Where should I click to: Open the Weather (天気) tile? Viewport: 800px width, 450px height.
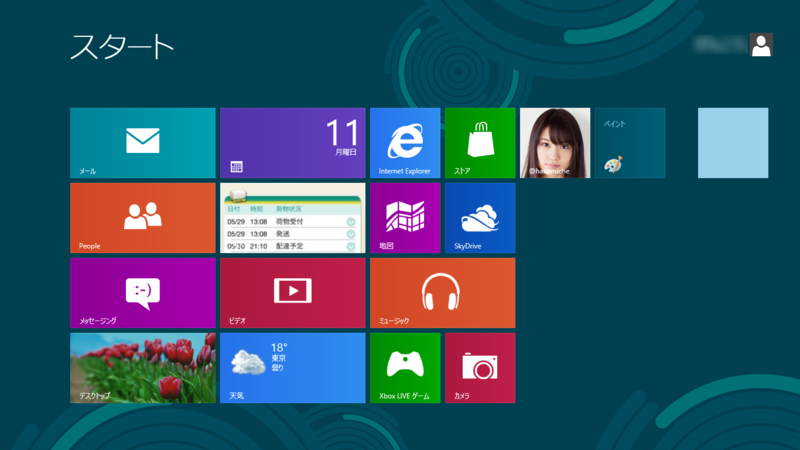click(x=293, y=368)
